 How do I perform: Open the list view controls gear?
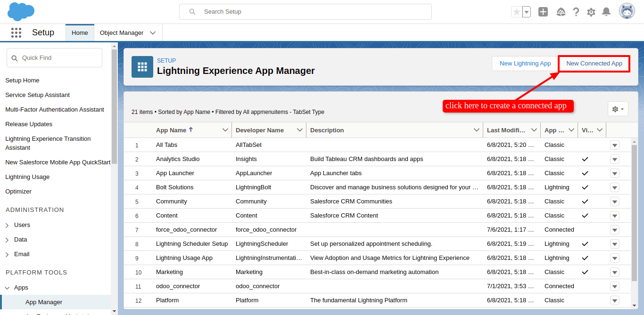pyautogui.click(x=618, y=109)
